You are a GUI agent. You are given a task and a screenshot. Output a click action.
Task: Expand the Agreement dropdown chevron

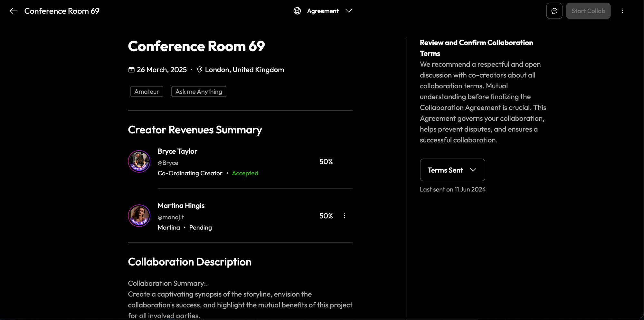click(x=348, y=11)
